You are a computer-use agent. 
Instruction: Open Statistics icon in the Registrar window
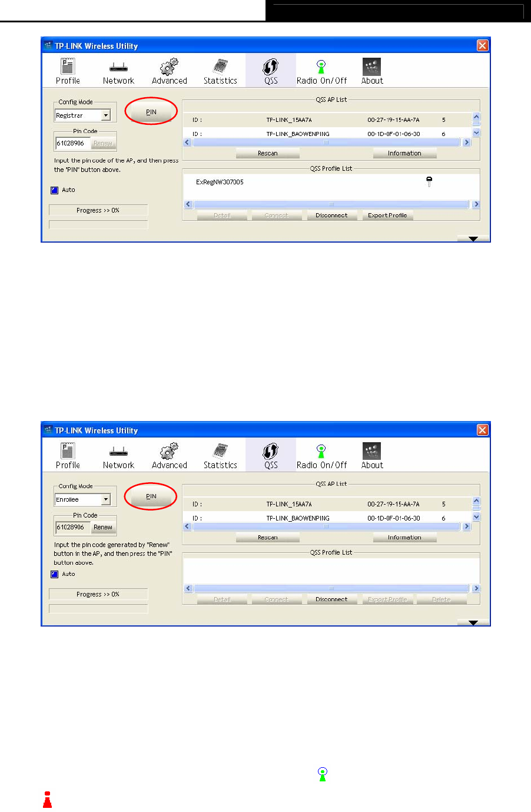click(x=221, y=67)
